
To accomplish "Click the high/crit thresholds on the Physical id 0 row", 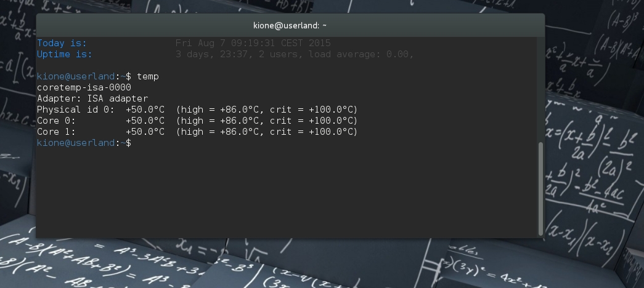I will pyautogui.click(x=266, y=110).
